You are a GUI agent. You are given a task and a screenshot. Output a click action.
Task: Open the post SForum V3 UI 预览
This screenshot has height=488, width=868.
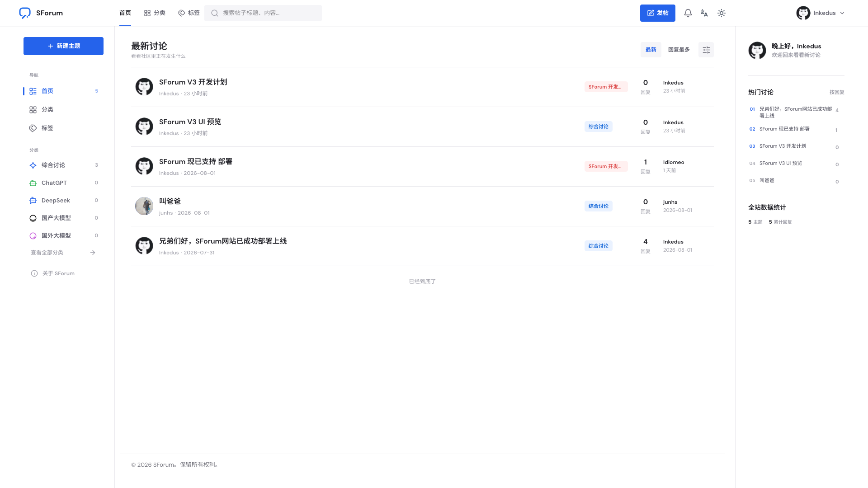click(x=190, y=122)
